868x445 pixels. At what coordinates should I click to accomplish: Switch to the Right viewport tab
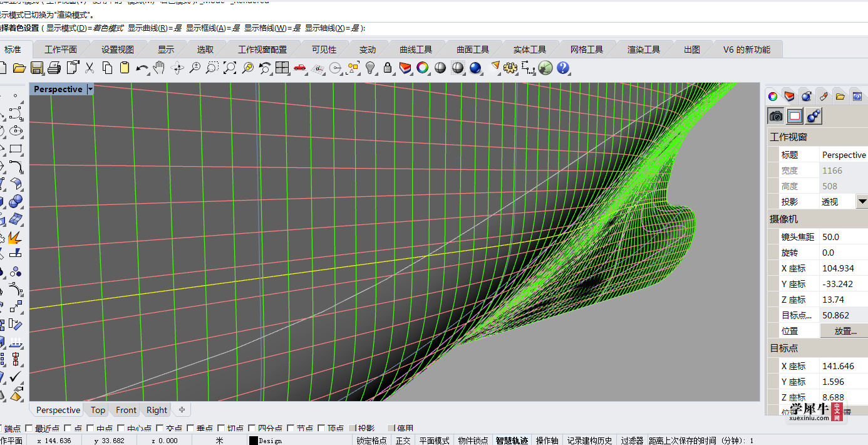point(157,410)
